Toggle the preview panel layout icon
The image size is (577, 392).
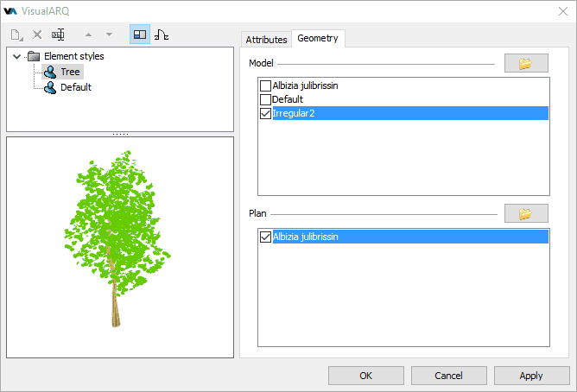coord(139,35)
